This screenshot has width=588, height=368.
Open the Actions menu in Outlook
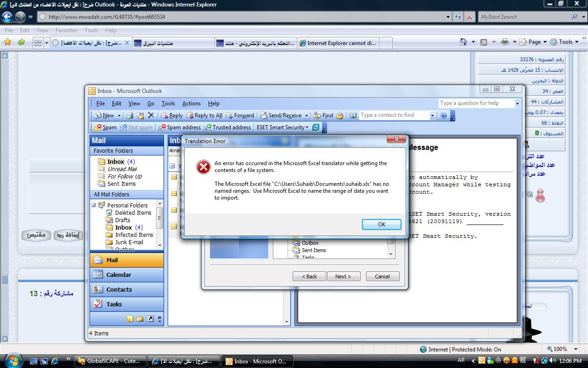click(x=191, y=103)
